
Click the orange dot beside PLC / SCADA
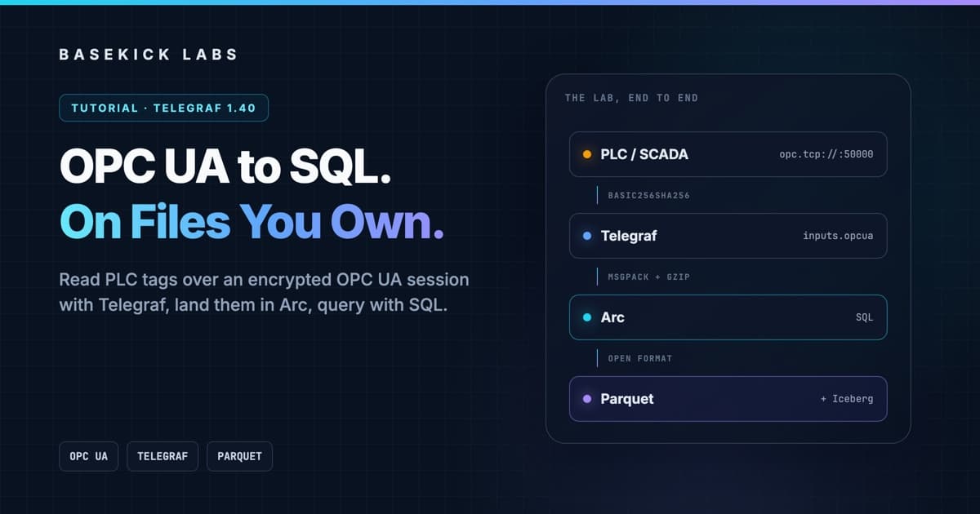click(x=587, y=154)
